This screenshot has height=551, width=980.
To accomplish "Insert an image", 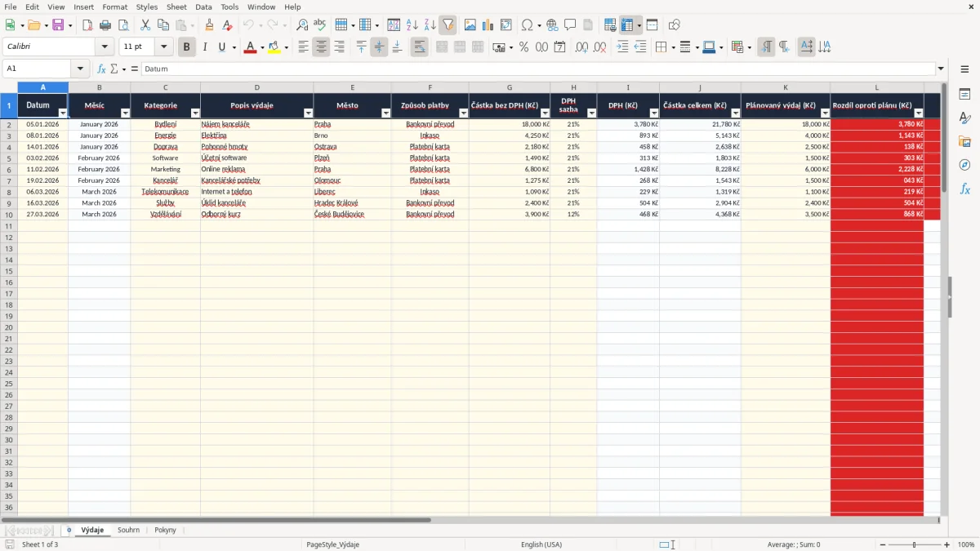I will [470, 25].
